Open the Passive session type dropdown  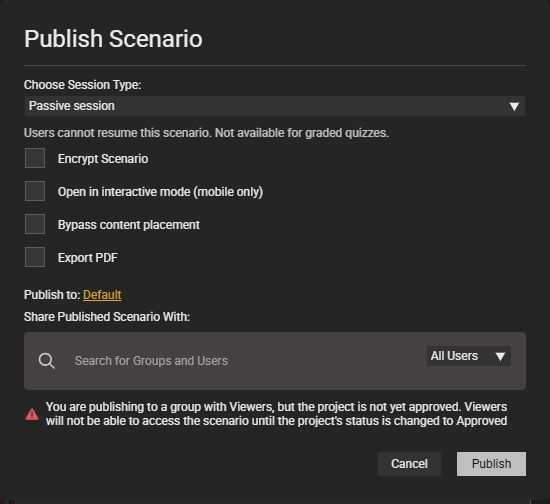pyautogui.click(x=275, y=106)
